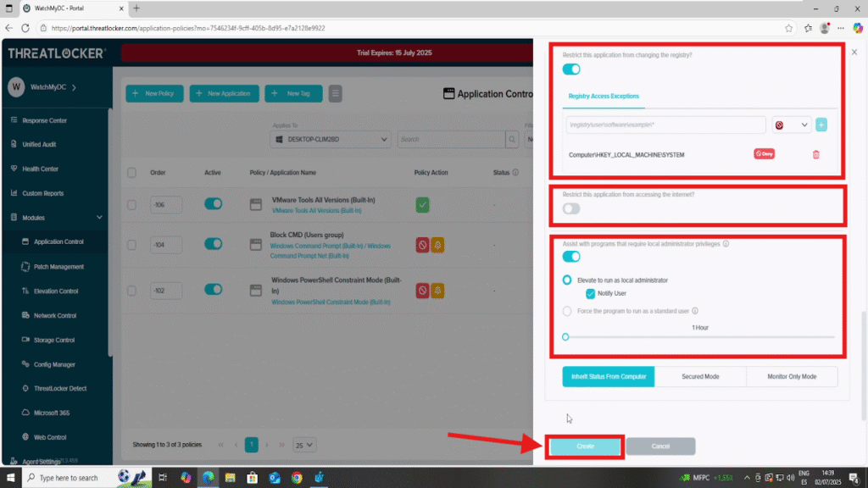This screenshot has width=868, height=488.
Task: Open File Explorer from the taskbar
Action: 231,478
